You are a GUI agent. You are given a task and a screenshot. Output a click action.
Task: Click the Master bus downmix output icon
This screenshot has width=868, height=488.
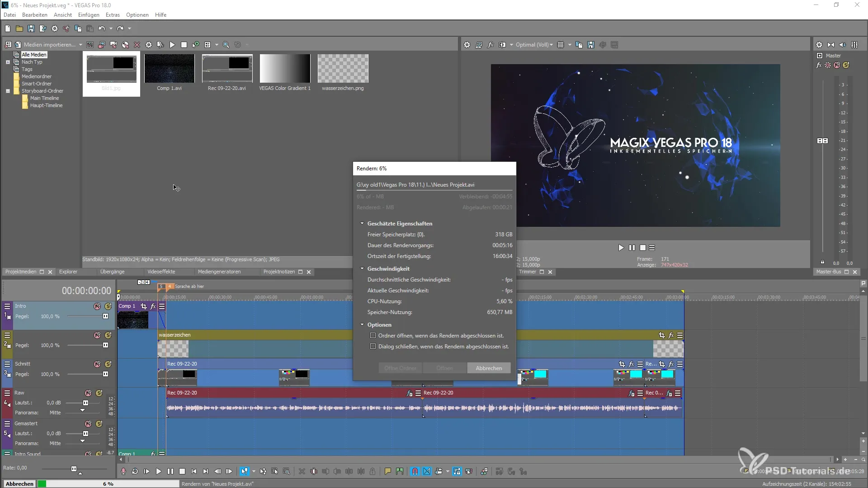pyautogui.click(x=831, y=45)
